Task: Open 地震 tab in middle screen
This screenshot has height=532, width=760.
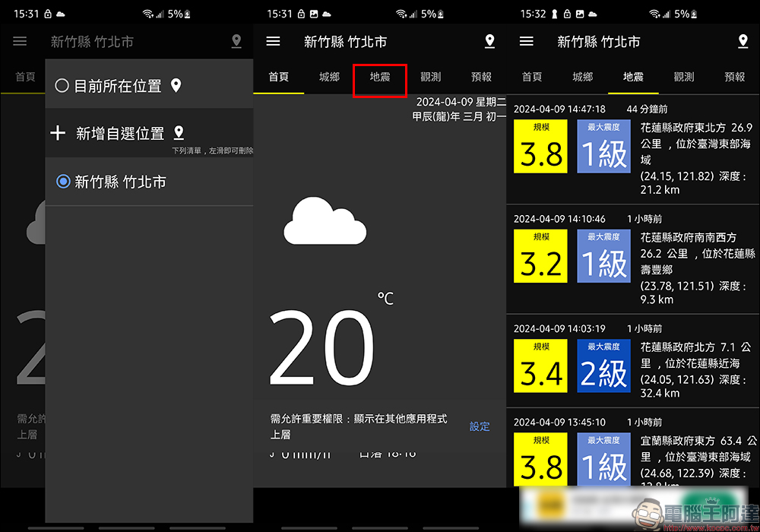Action: [379, 77]
